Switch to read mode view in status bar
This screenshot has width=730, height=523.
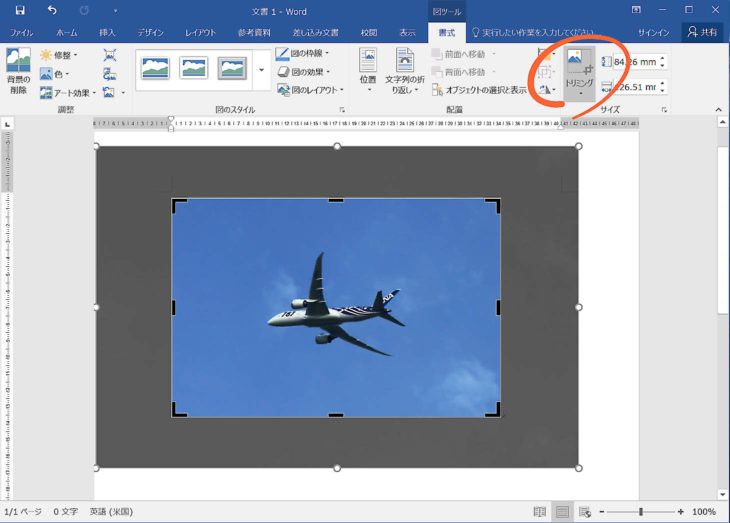pyautogui.click(x=540, y=512)
